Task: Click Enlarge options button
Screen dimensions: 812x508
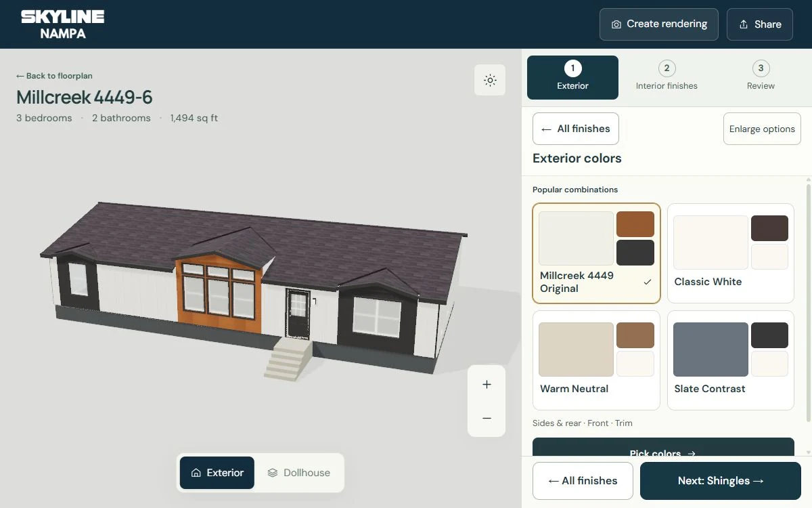Action: click(x=762, y=129)
